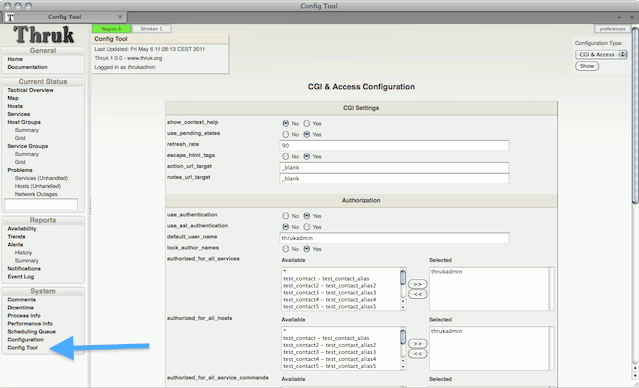Open Comments page
The height and width of the screenshot is (388, 639).
pos(22,300)
